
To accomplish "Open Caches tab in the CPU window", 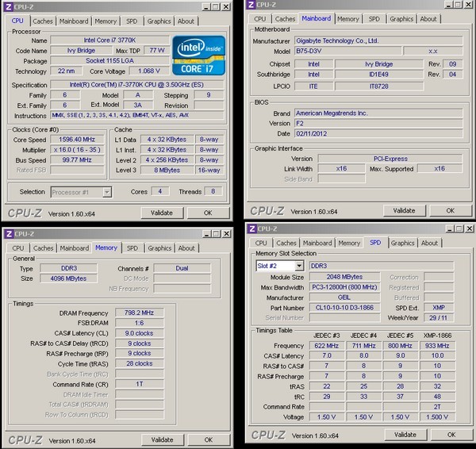I will coord(43,21).
